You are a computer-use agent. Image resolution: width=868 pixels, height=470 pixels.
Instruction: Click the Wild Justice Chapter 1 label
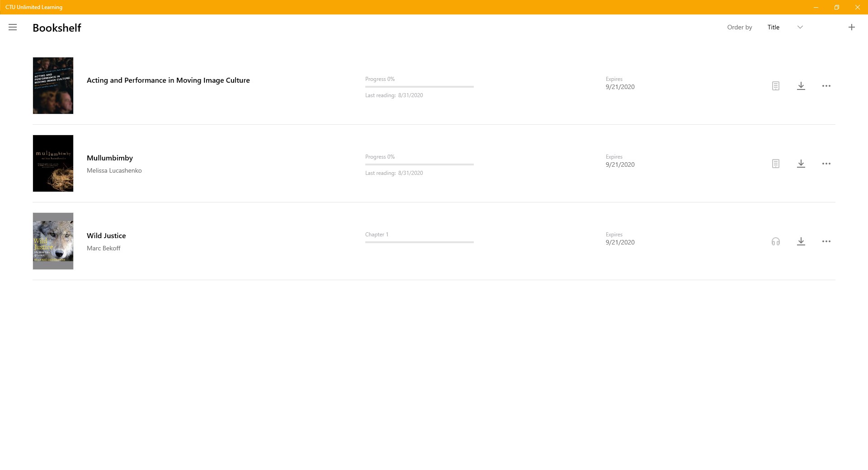point(377,234)
